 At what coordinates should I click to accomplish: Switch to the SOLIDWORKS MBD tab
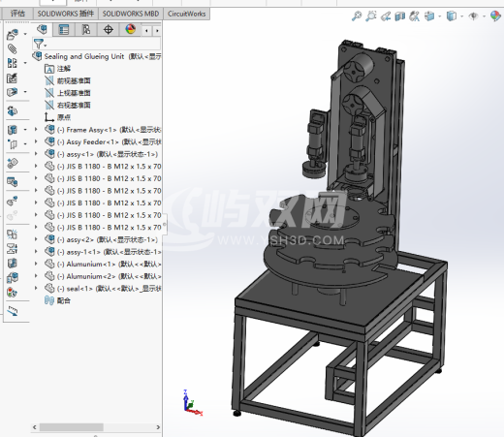[131, 14]
